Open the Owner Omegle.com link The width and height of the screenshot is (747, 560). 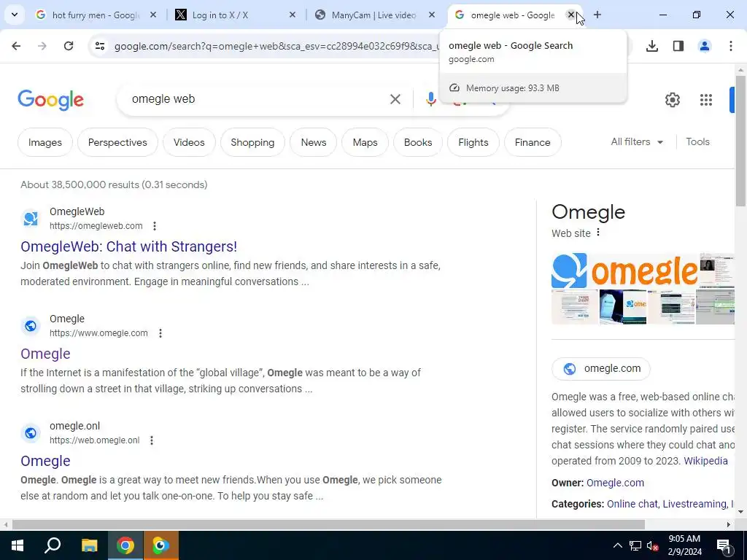tap(615, 483)
